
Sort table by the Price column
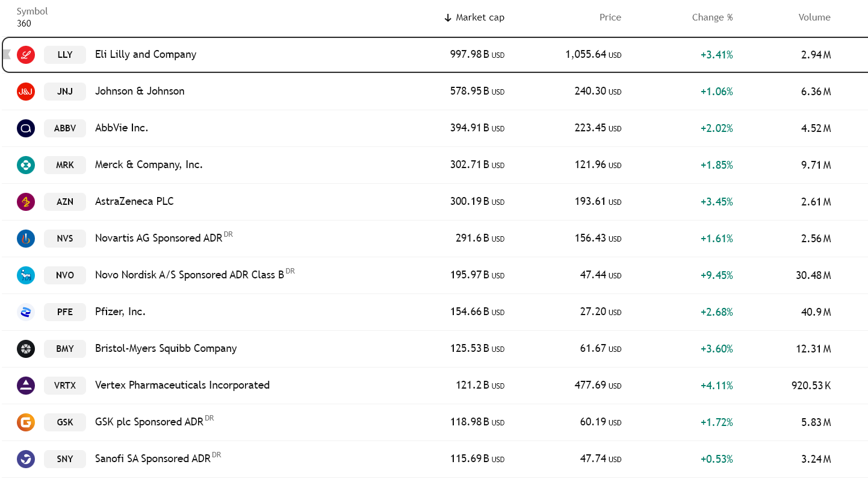coord(610,17)
